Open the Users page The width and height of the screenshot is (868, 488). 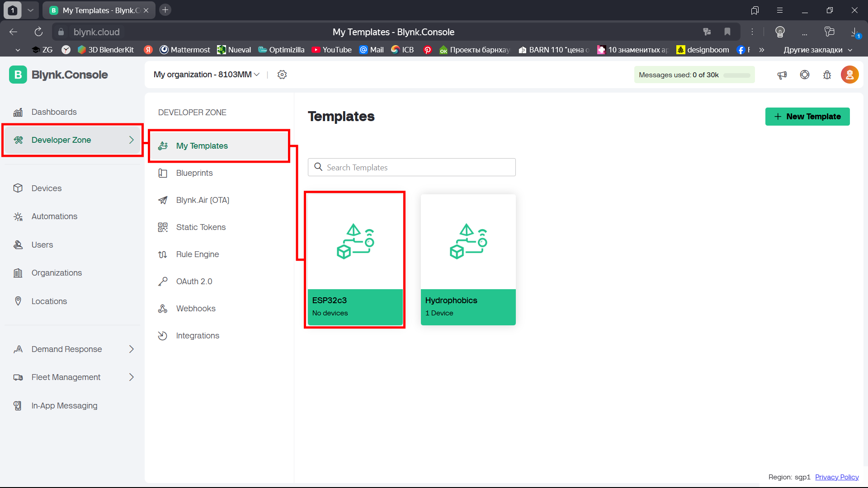point(42,245)
